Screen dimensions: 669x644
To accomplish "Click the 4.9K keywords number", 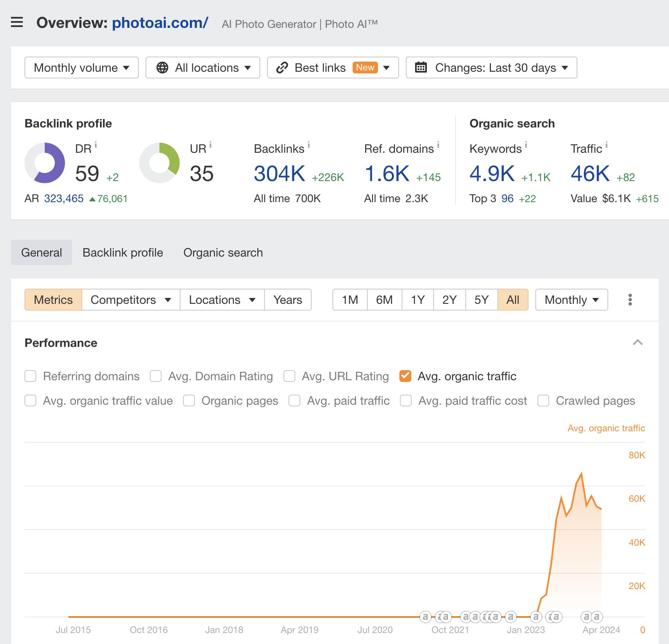I will point(492,173).
